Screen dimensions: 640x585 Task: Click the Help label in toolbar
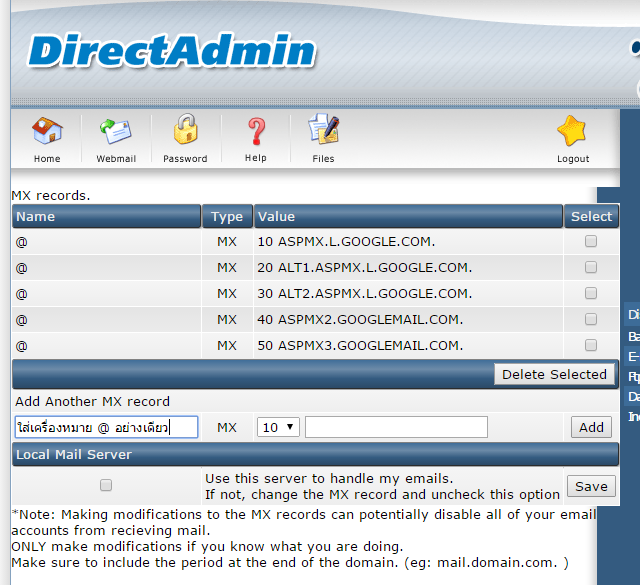[x=256, y=158]
